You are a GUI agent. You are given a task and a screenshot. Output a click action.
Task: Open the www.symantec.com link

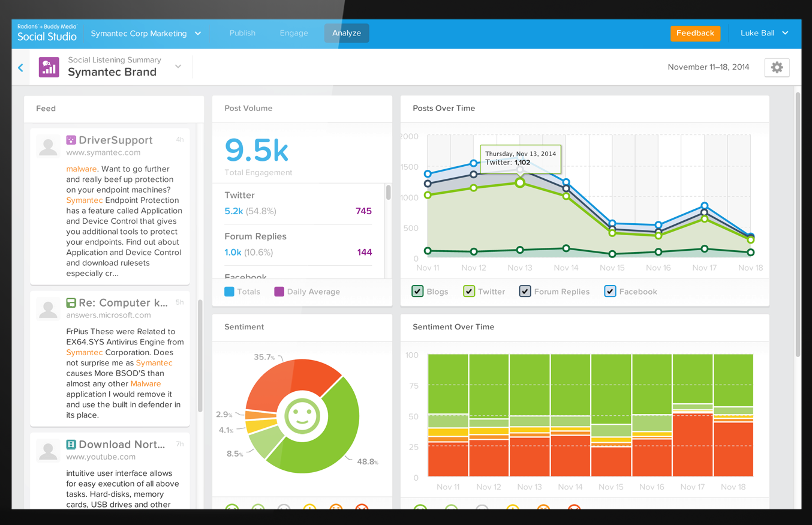coord(103,153)
